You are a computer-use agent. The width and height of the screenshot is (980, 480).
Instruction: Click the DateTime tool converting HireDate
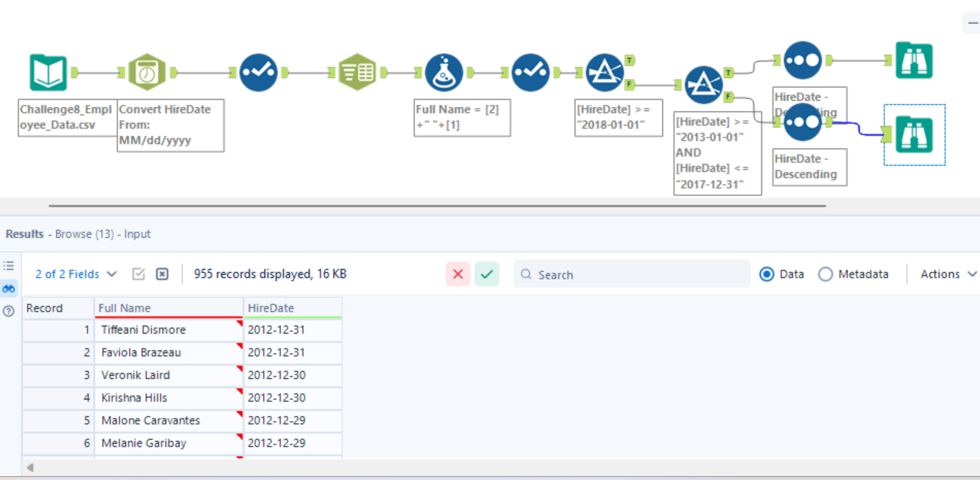[x=147, y=73]
